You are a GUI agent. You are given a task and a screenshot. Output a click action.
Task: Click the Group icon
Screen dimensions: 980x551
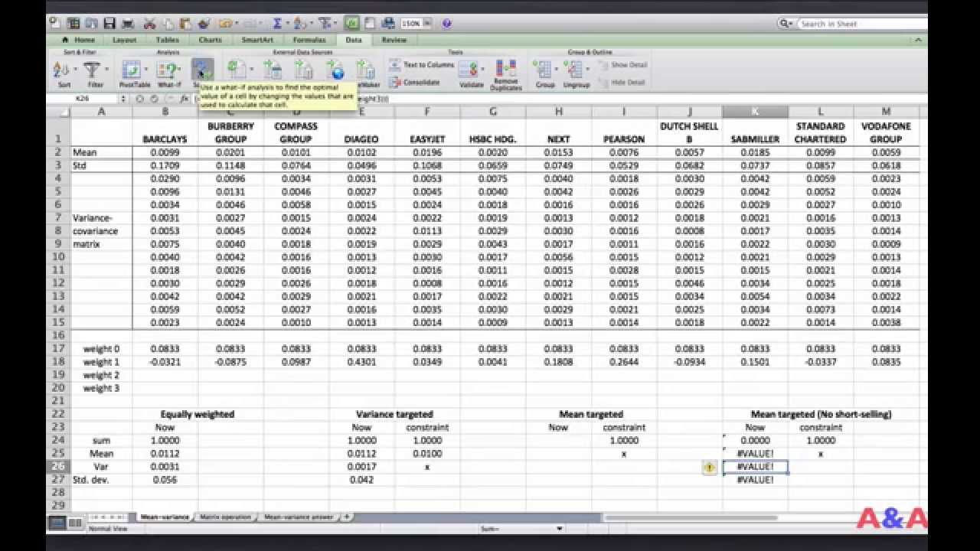coord(544,70)
